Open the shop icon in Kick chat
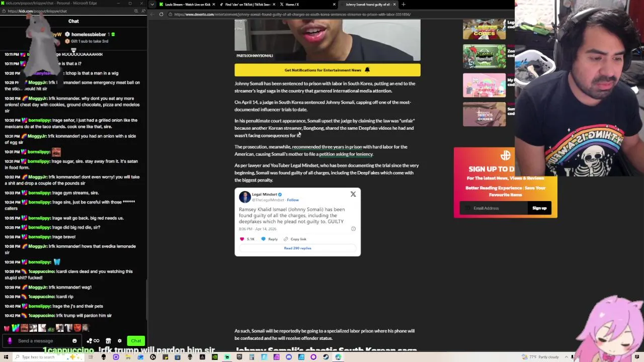Image resolution: width=644 pixels, height=362 pixels. pos(108,341)
